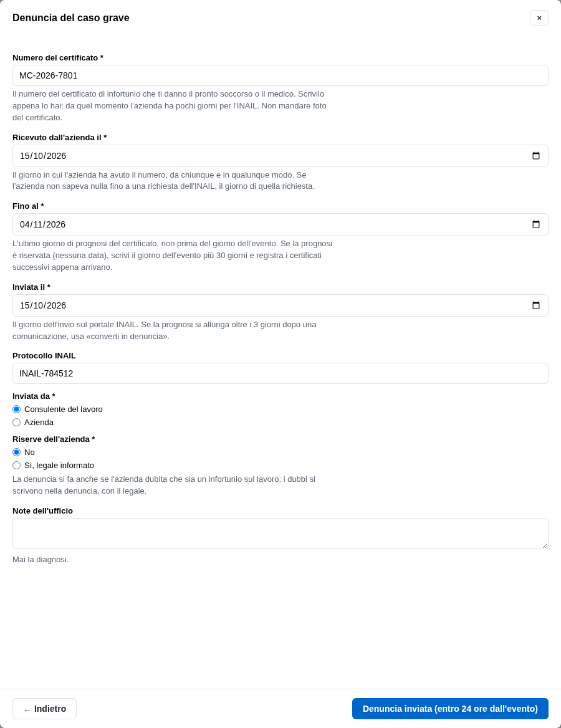The width and height of the screenshot is (561, 728).
Task: Grab the Note dell'ufficio resize handle
Action: tap(545, 545)
